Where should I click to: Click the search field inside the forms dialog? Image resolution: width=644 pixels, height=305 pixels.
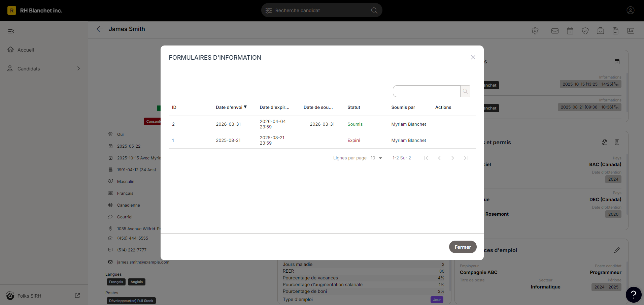pos(427,91)
